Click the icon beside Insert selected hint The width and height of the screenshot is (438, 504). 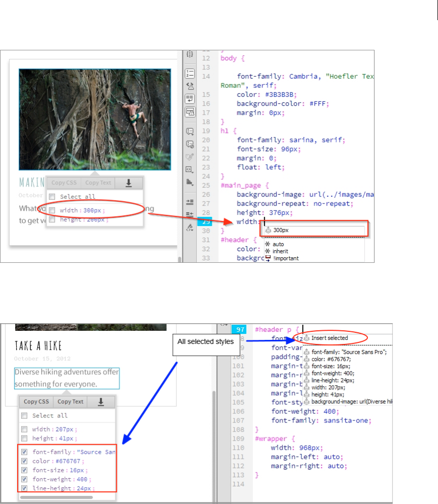(306, 338)
